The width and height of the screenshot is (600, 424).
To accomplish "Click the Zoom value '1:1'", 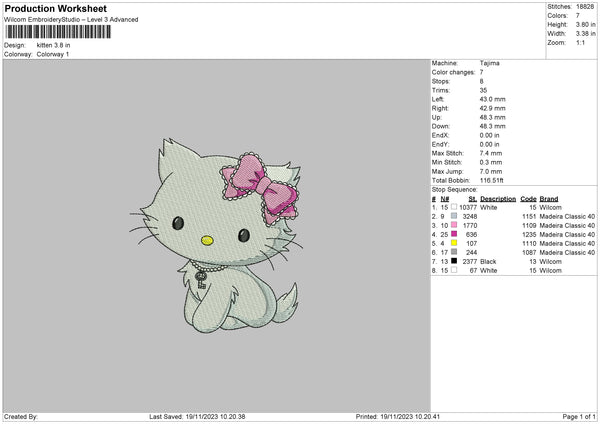I will point(580,43).
